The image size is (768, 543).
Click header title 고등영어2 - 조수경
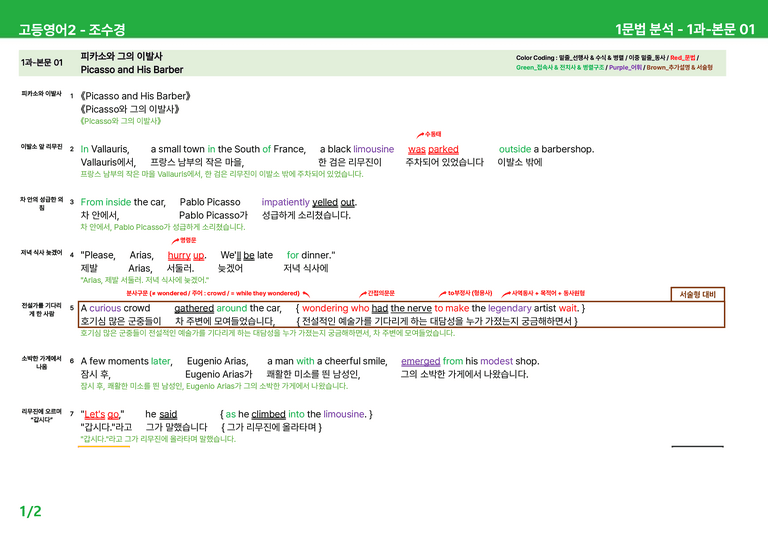(72, 29)
